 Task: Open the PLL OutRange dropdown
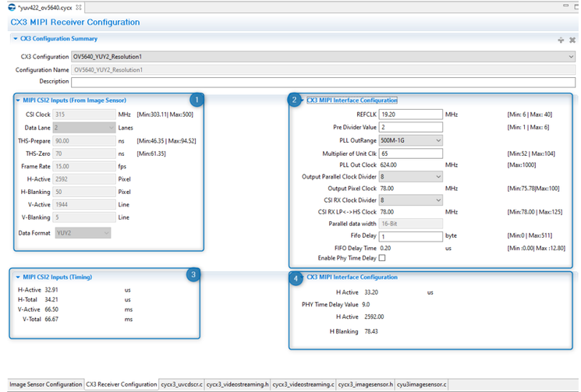tap(411, 139)
